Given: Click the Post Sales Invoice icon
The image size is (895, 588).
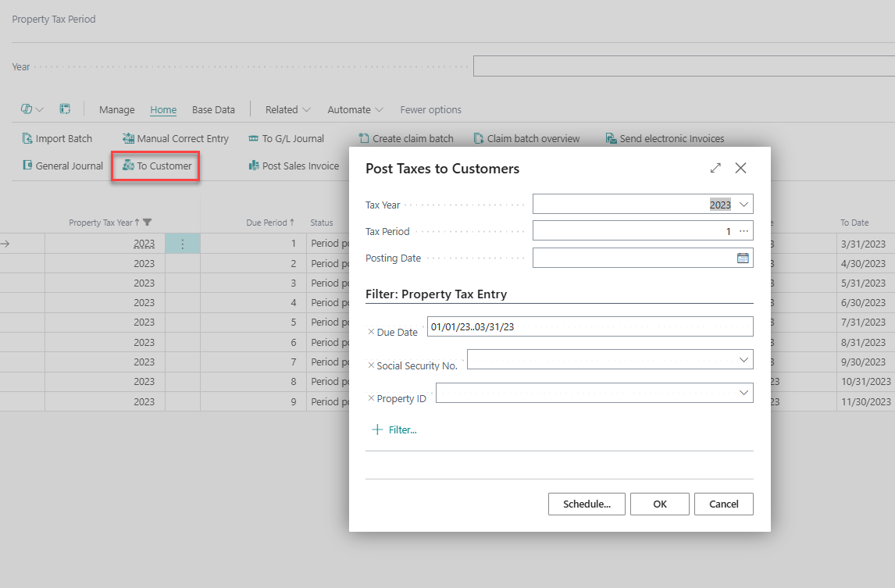Looking at the screenshot, I should (254, 166).
